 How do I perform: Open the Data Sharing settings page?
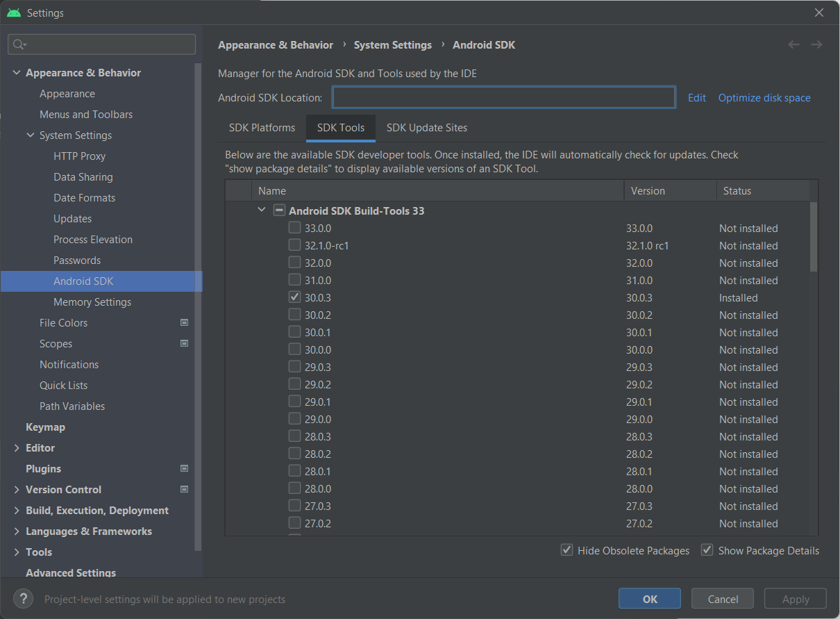pyautogui.click(x=83, y=177)
